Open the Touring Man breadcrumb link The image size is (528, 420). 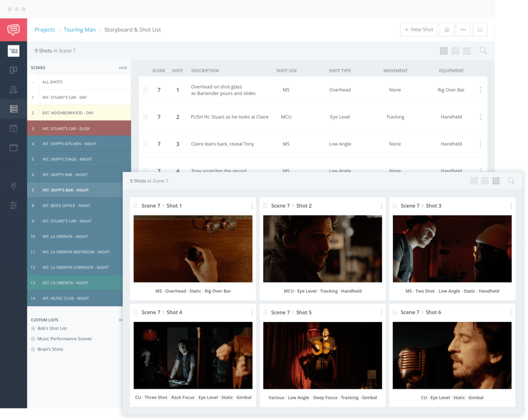pos(80,30)
